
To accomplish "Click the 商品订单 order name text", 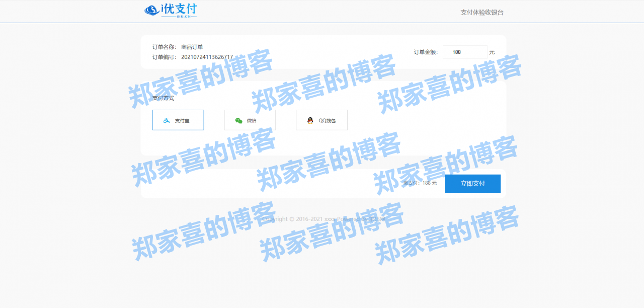I will pyautogui.click(x=192, y=46).
